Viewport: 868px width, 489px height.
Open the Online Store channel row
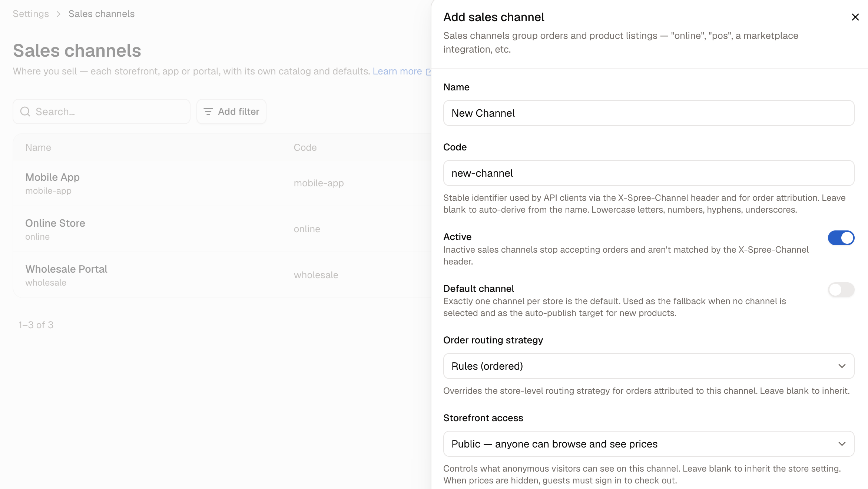tap(222, 229)
